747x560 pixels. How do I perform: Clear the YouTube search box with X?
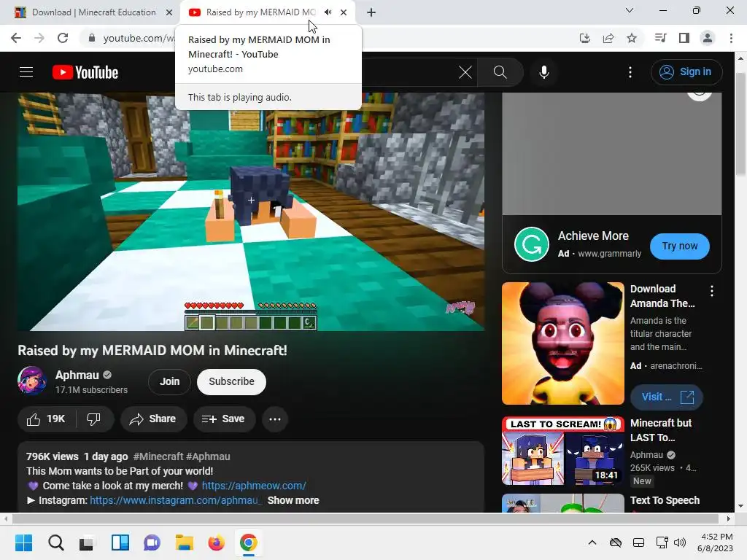tap(465, 72)
